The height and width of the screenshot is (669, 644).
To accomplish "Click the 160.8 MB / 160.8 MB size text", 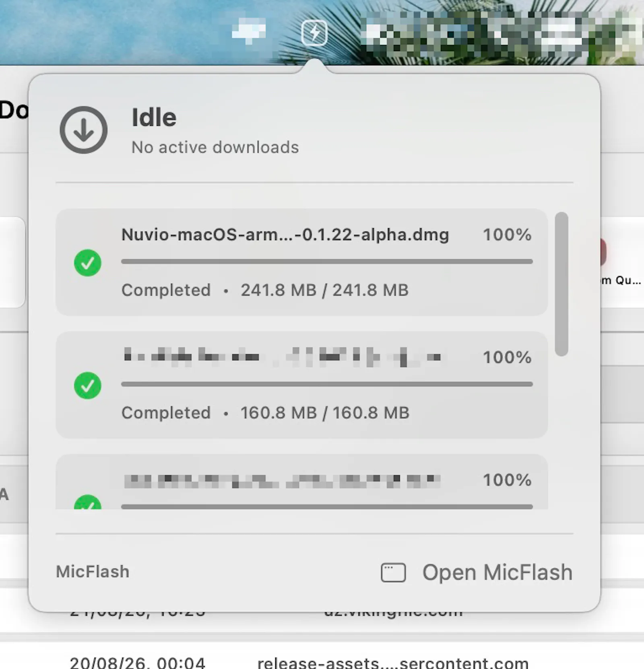I will [325, 413].
